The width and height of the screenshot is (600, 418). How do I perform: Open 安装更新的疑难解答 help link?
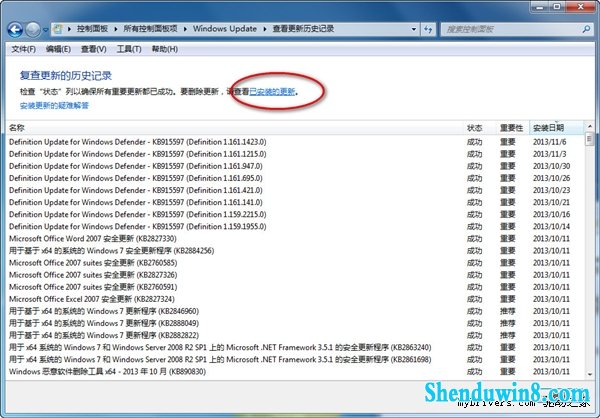[x=54, y=105]
